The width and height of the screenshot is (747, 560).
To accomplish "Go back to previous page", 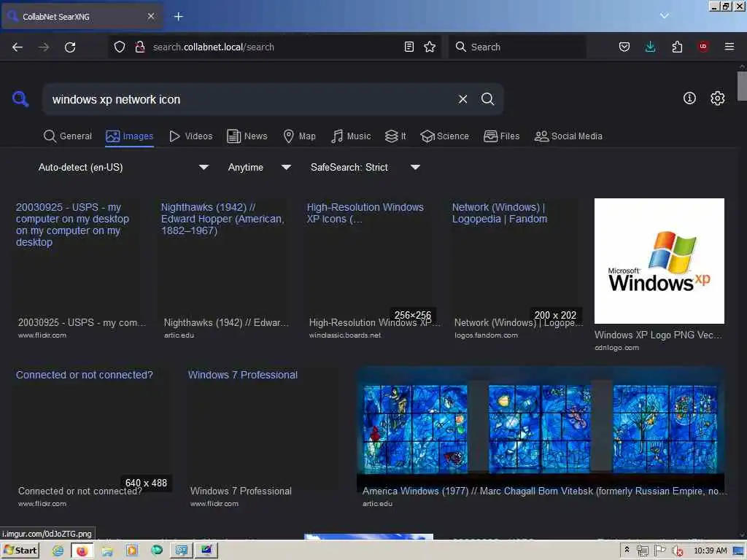I will pos(18,47).
